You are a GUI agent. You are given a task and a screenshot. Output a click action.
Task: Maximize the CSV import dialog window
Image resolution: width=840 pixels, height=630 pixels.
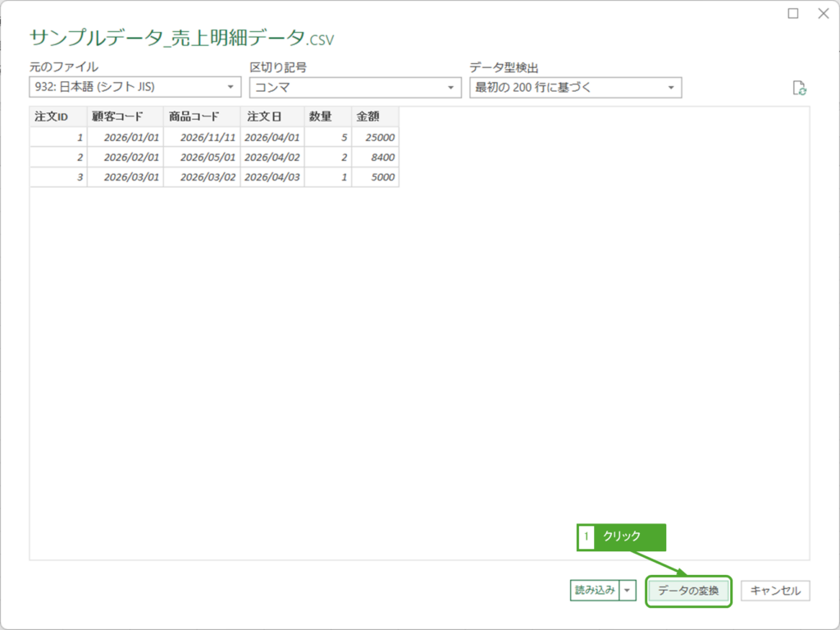click(x=793, y=14)
